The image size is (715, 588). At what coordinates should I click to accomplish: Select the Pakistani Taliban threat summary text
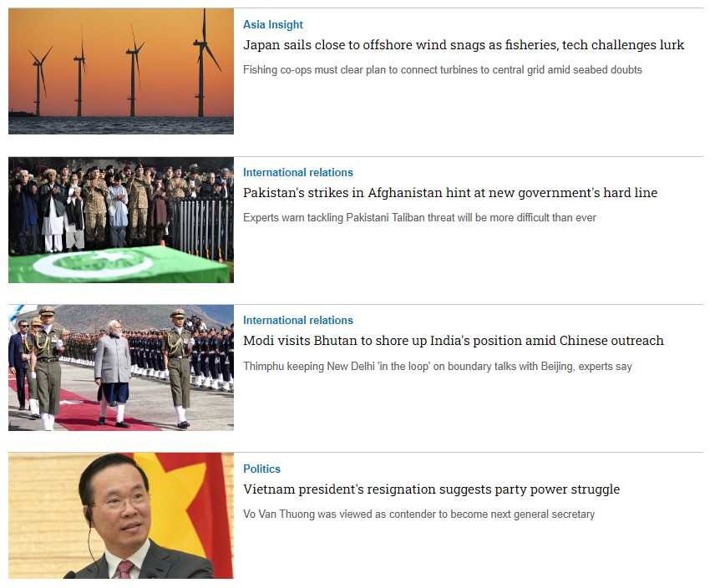pyautogui.click(x=419, y=217)
